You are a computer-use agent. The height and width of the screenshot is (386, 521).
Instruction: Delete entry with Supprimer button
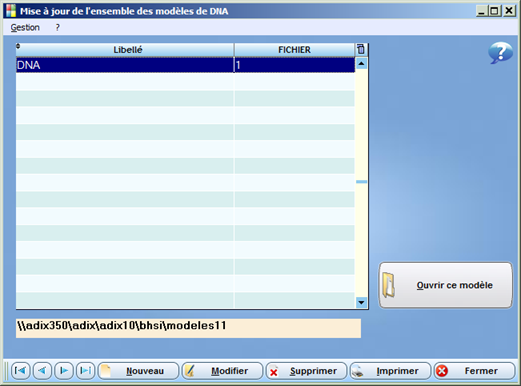click(306, 371)
